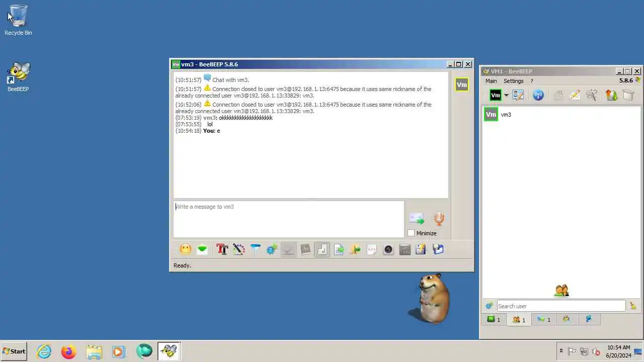This screenshot has height=362, width=644.
Task: Toggle the grayed double-chevron toolbar button
Action: [x=289, y=249]
